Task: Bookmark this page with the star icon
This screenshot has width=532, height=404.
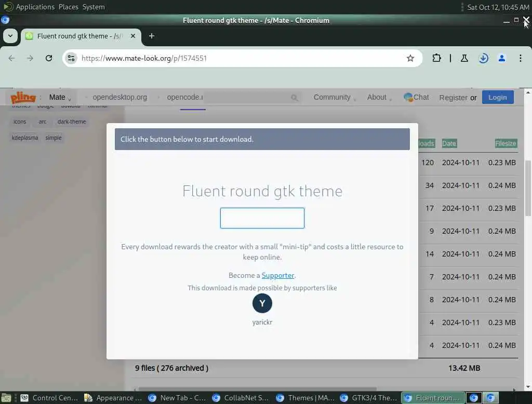Action: (410, 58)
